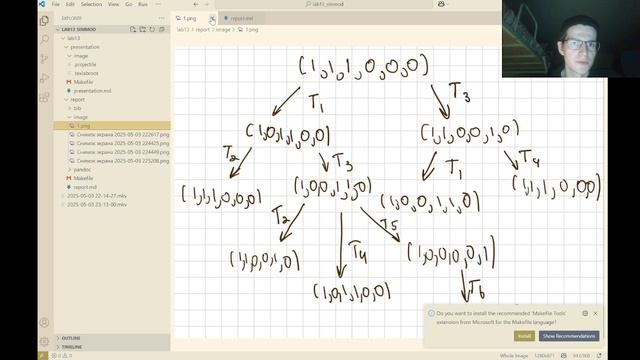Open the Run and Debug view
This screenshot has width=640, height=360.
click(44, 78)
